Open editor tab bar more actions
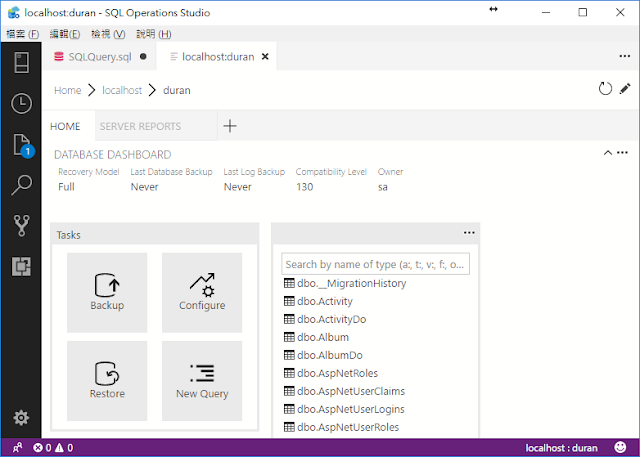The image size is (640, 457). tap(624, 56)
